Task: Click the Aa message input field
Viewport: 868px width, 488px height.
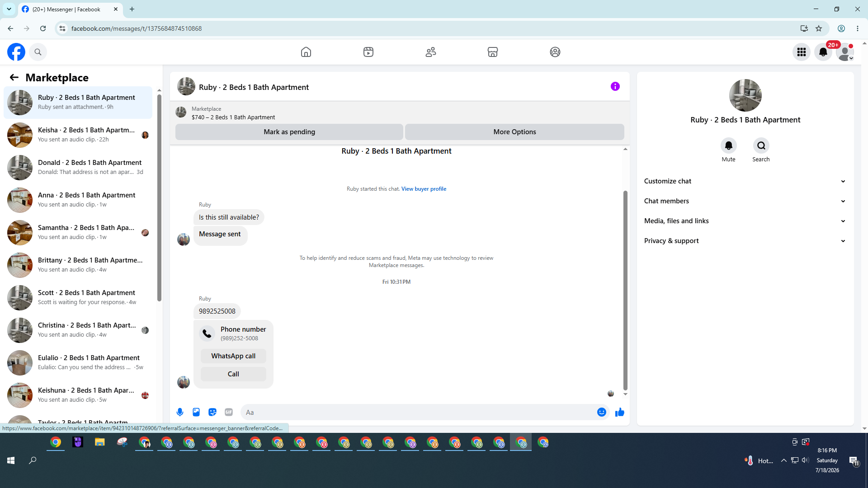Action: (x=418, y=412)
